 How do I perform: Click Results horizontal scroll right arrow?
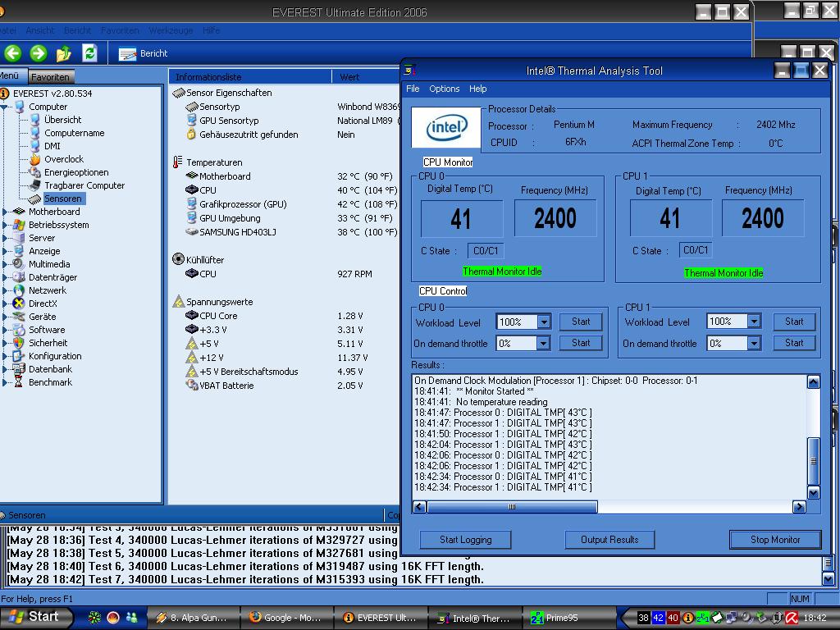click(799, 507)
